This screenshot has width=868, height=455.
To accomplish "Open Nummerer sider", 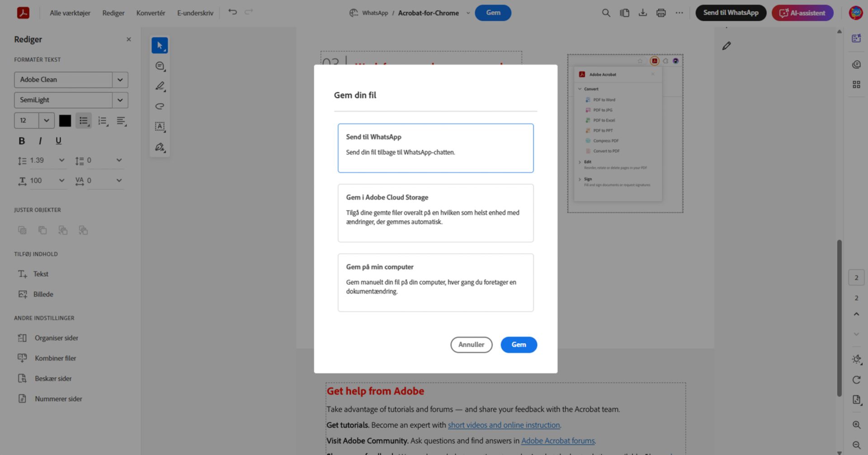I will click(x=50, y=399).
